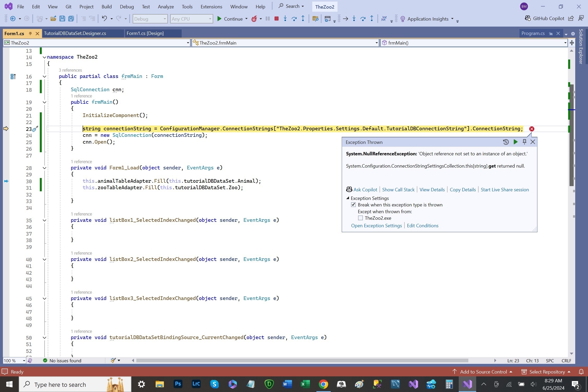Switch to the TutorialDBDataSet.Designer.cs tab
The image size is (588, 392).
(x=75, y=33)
